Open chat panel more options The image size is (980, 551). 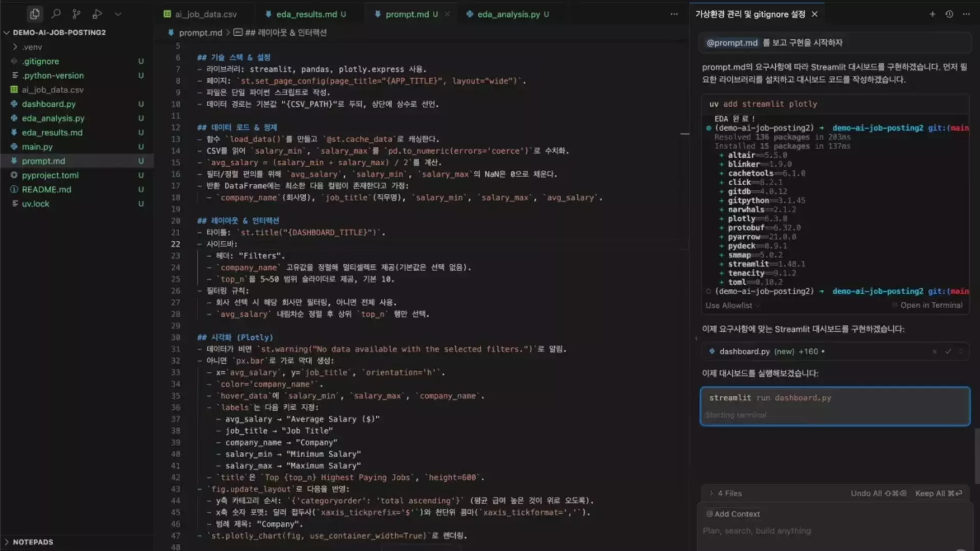966,14
